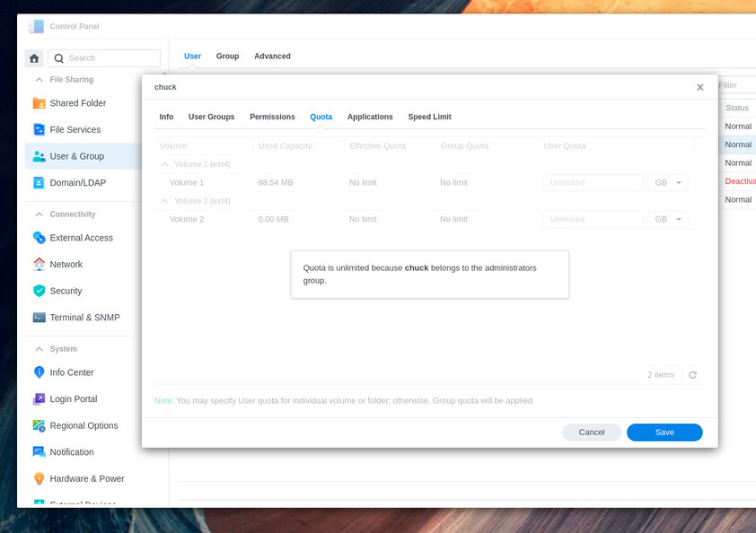Switch to the Applications tab
The height and width of the screenshot is (533, 756).
tap(370, 118)
